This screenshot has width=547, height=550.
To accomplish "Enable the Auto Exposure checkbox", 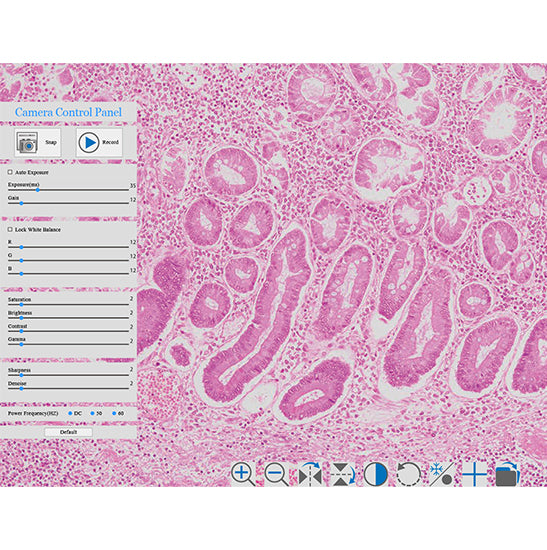I will point(10,172).
